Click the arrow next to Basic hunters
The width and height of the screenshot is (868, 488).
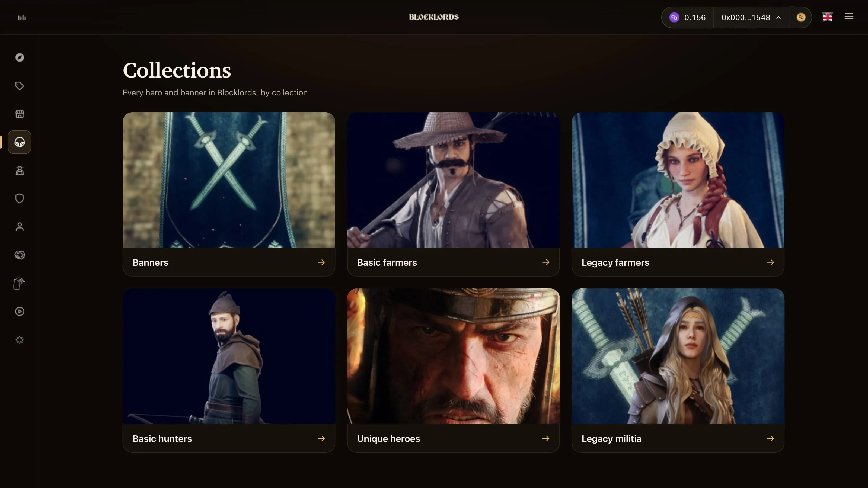(321, 438)
